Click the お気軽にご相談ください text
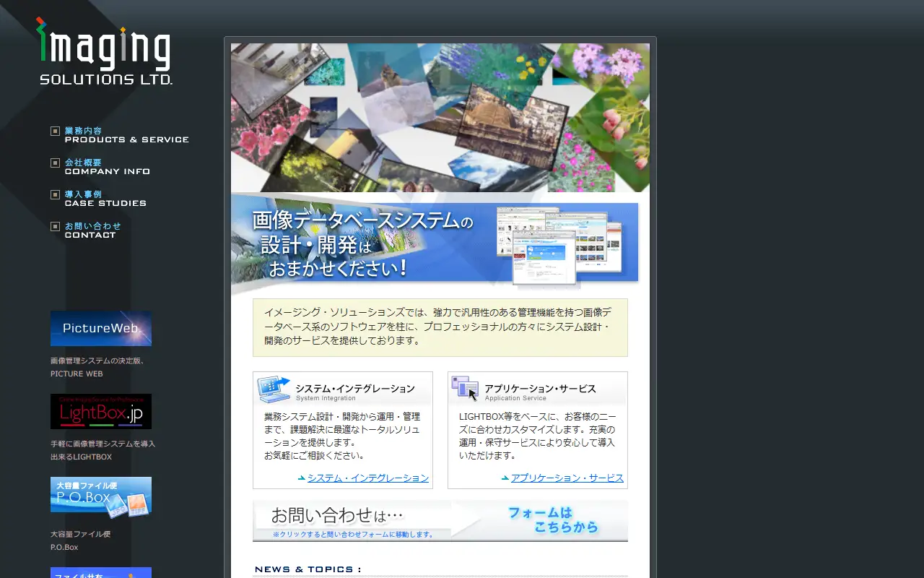924x578 pixels. coord(314,456)
